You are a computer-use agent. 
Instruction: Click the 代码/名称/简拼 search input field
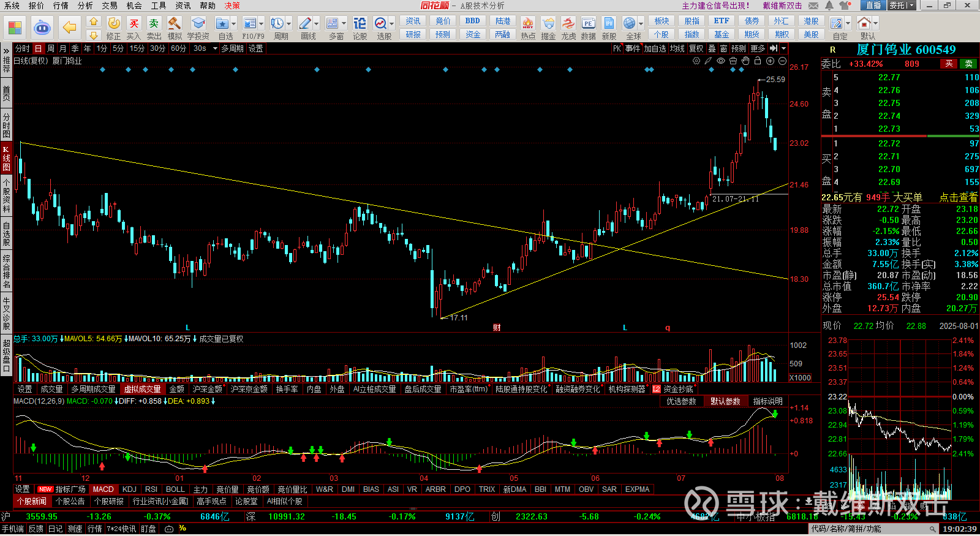coord(873,529)
